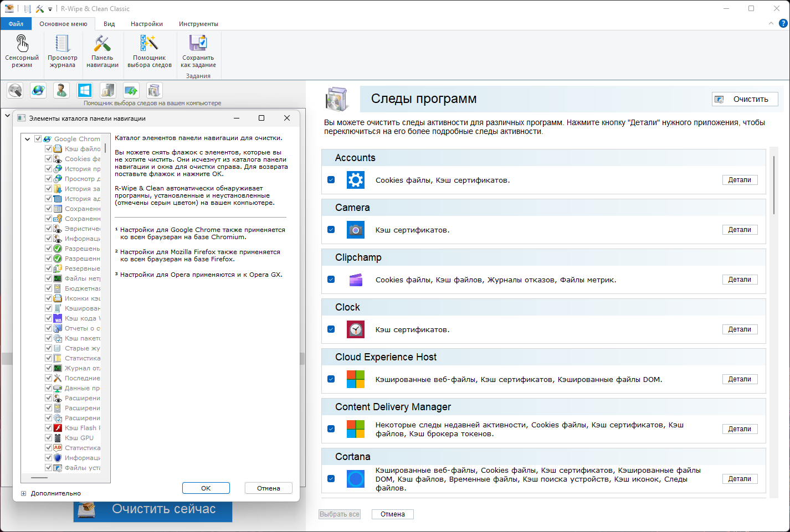790x532 pixels.
Task: Click the tree horizontal scrollbar
Action: pos(39,477)
